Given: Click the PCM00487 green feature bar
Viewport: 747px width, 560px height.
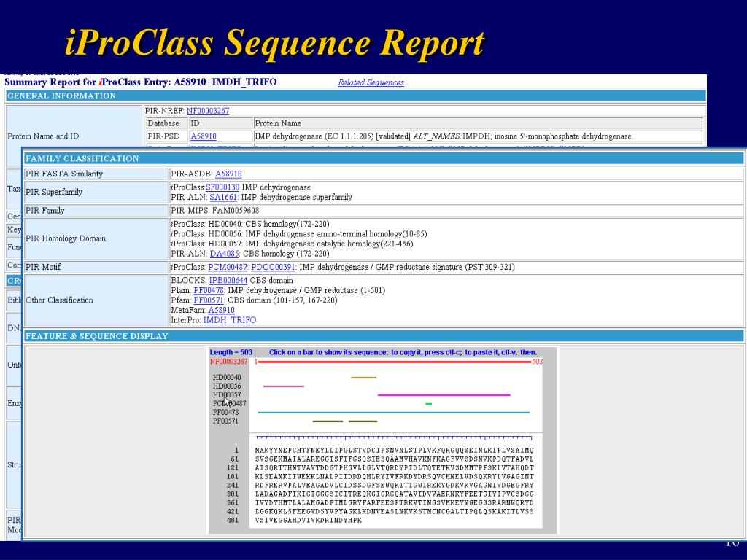Looking at the screenshot, I should [428, 404].
